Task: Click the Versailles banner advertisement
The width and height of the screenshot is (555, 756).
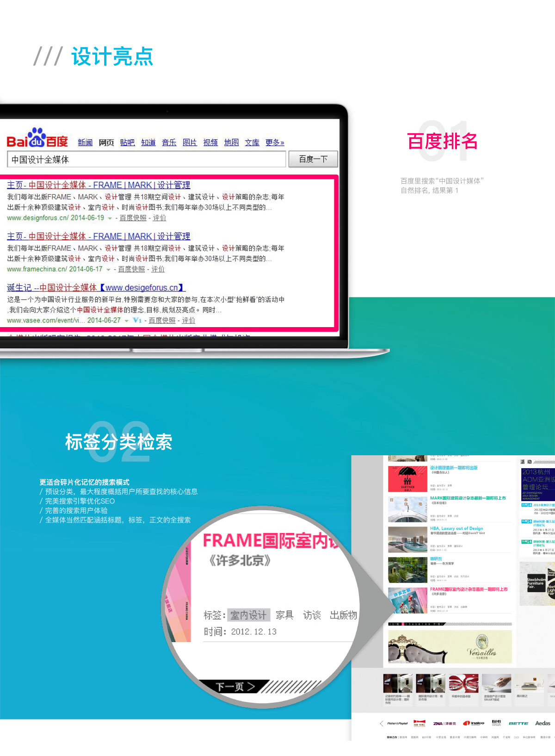Action: pyautogui.click(x=450, y=647)
